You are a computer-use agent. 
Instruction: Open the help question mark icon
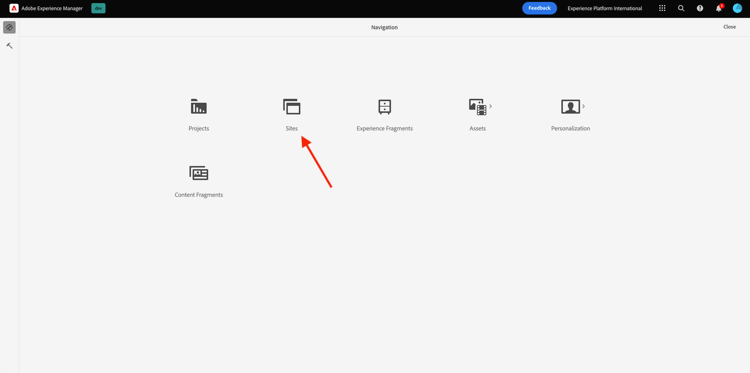pyautogui.click(x=700, y=8)
